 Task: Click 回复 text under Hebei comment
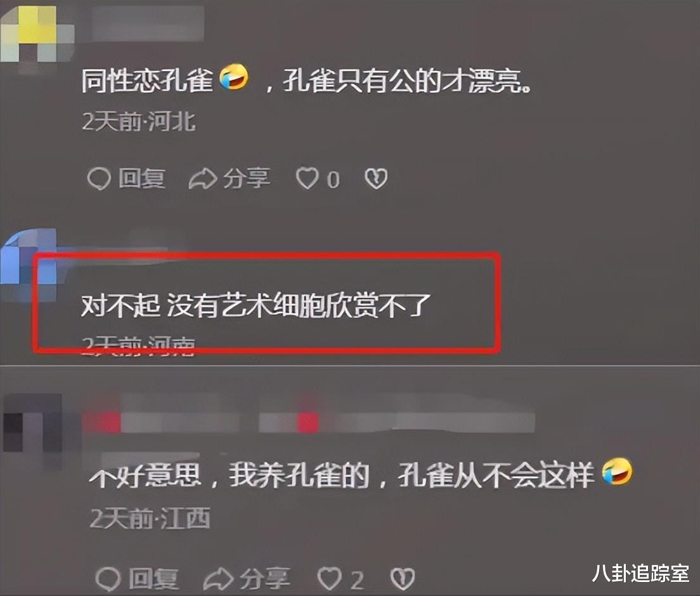(142, 179)
